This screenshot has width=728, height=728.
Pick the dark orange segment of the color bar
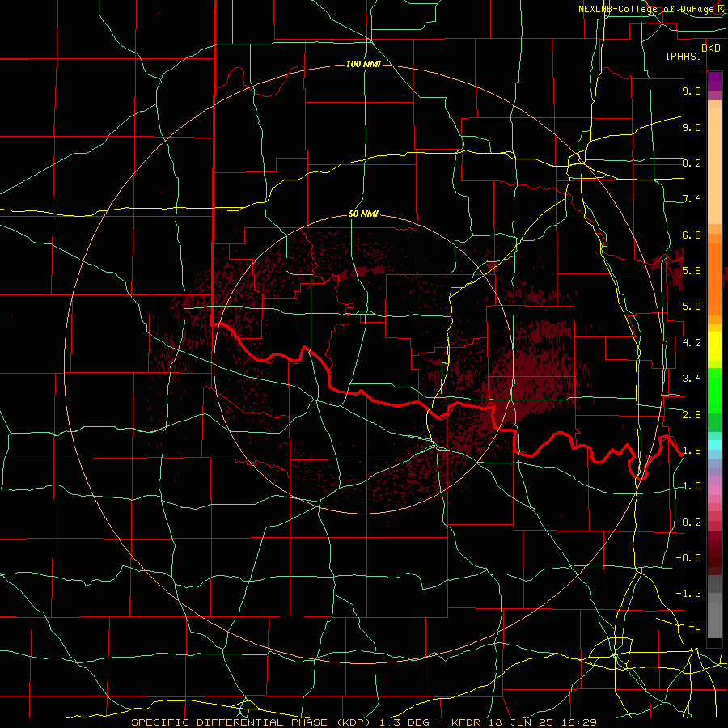click(714, 279)
